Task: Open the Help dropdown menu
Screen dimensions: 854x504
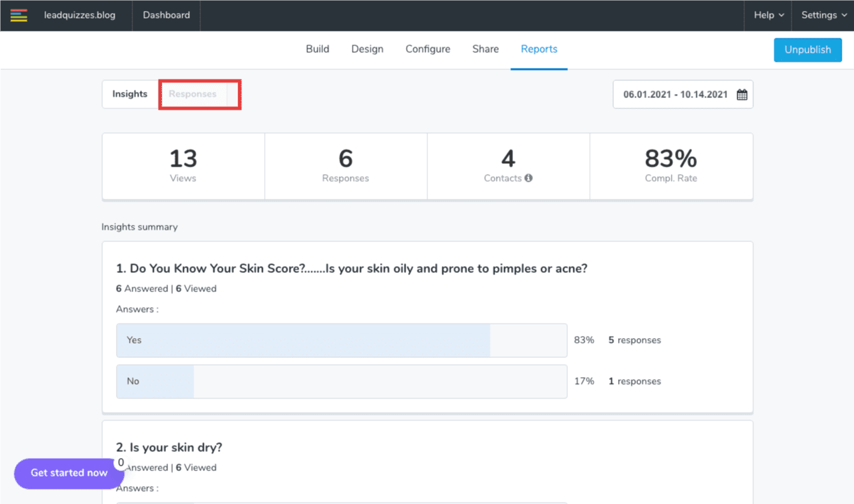Action: (x=768, y=15)
